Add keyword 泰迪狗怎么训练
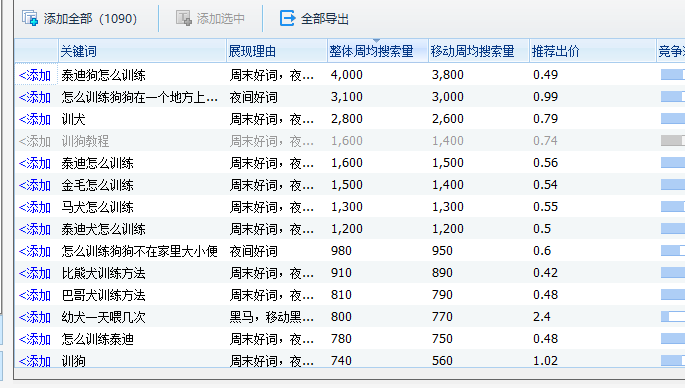This screenshot has height=388, width=685. [x=35, y=75]
